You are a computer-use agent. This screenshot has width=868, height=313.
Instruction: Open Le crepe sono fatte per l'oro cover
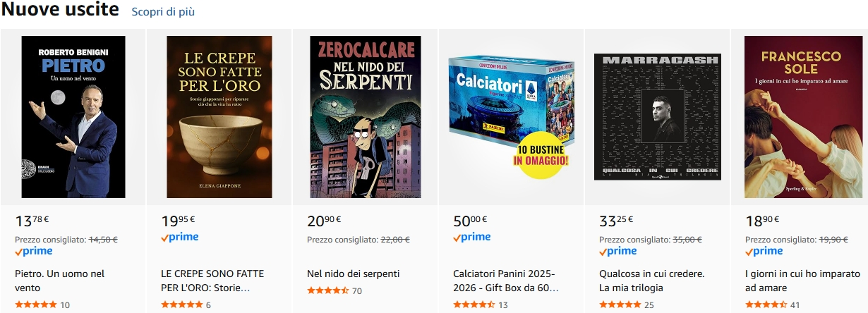tap(219, 117)
